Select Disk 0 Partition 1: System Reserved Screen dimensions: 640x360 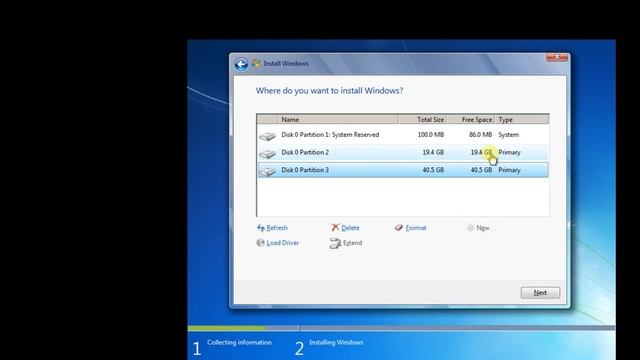coord(402,135)
